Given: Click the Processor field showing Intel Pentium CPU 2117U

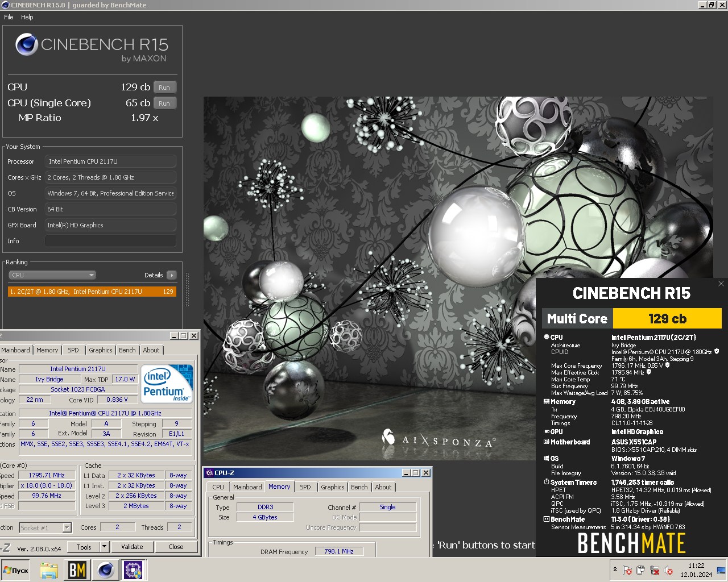Looking at the screenshot, I should point(110,161).
